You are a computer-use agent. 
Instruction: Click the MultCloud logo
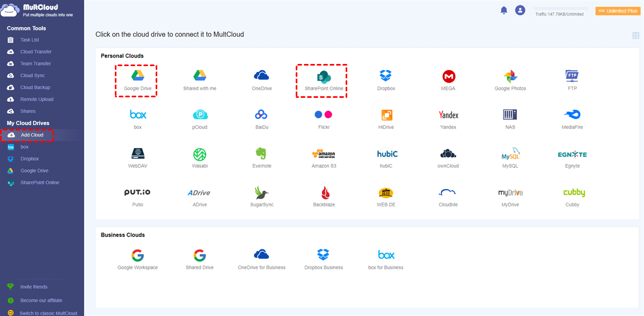coord(36,11)
